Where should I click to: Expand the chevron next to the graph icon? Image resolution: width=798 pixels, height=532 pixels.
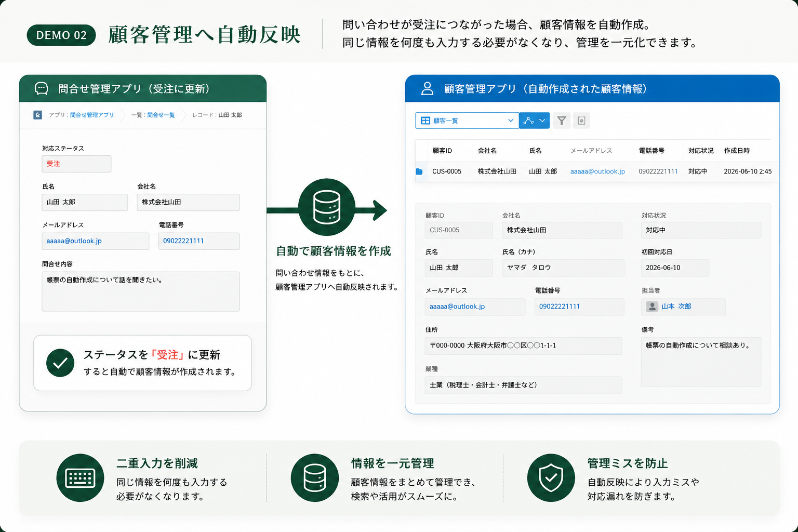(x=542, y=121)
